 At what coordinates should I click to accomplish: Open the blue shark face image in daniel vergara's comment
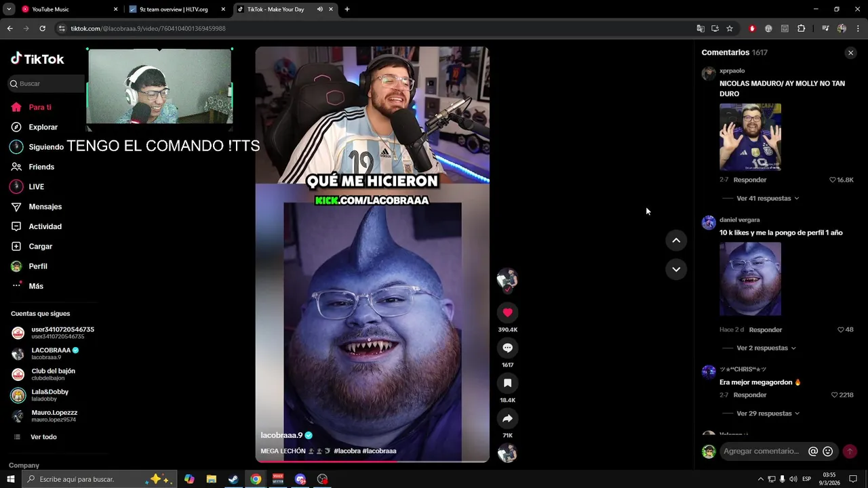click(750, 279)
